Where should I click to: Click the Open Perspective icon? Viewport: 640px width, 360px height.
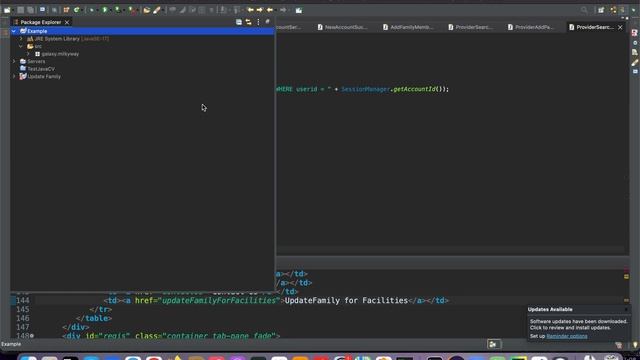(x=601, y=10)
